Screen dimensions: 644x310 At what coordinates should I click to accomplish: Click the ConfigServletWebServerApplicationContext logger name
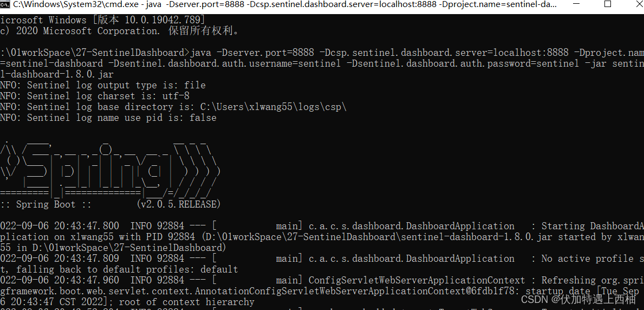(x=417, y=280)
